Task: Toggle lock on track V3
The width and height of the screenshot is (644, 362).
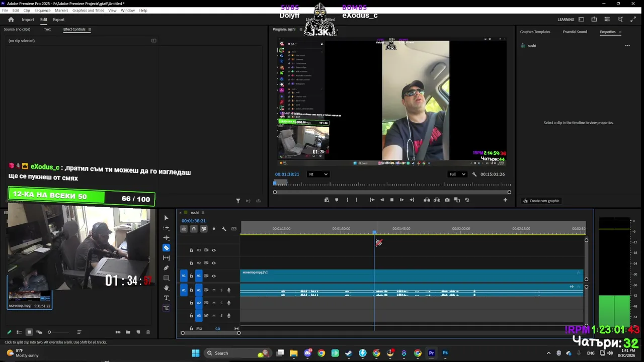Action: (x=191, y=250)
